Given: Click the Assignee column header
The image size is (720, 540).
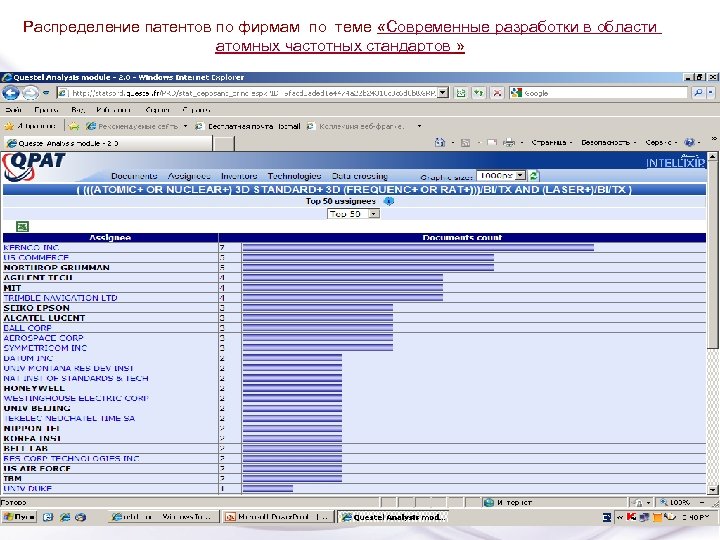Looking at the screenshot, I should [x=110, y=237].
